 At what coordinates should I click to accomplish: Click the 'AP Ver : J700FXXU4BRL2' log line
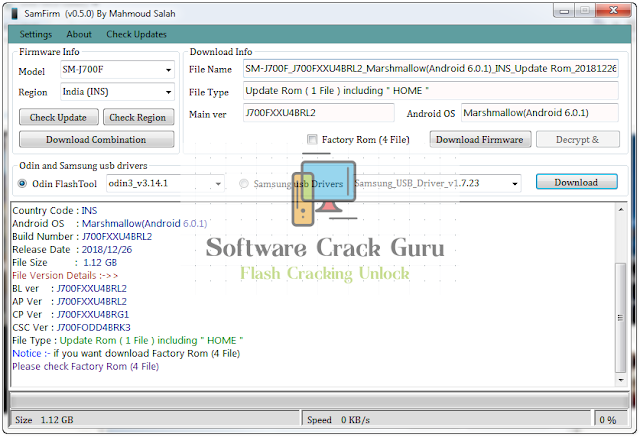pyautogui.click(x=69, y=302)
